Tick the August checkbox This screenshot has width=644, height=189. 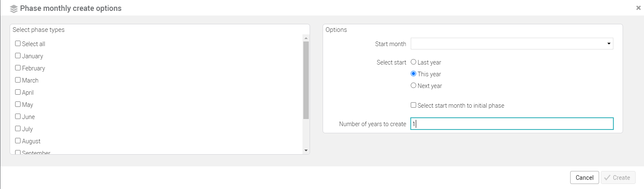coord(18,141)
